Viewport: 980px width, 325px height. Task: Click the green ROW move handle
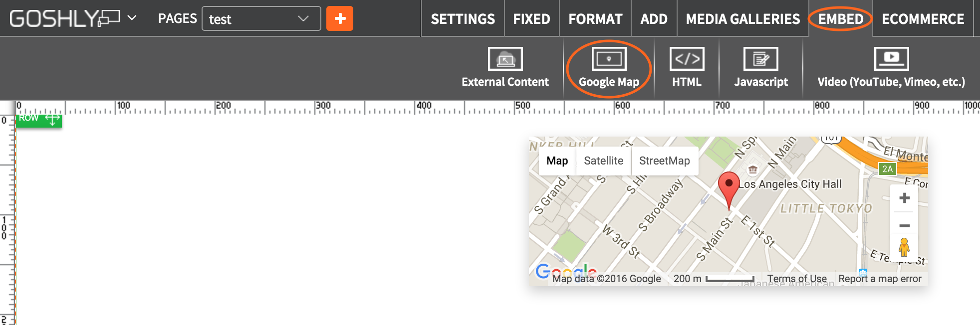pyautogui.click(x=52, y=119)
